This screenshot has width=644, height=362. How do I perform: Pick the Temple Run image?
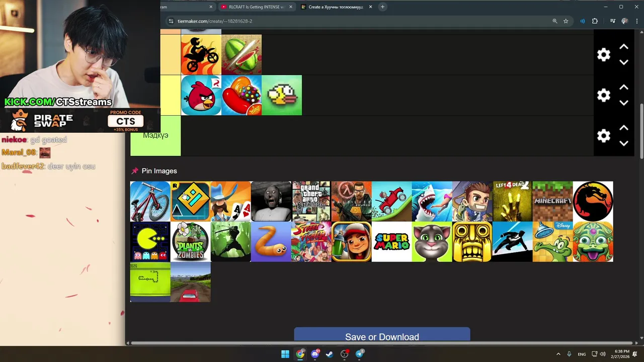click(x=472, y=242)
